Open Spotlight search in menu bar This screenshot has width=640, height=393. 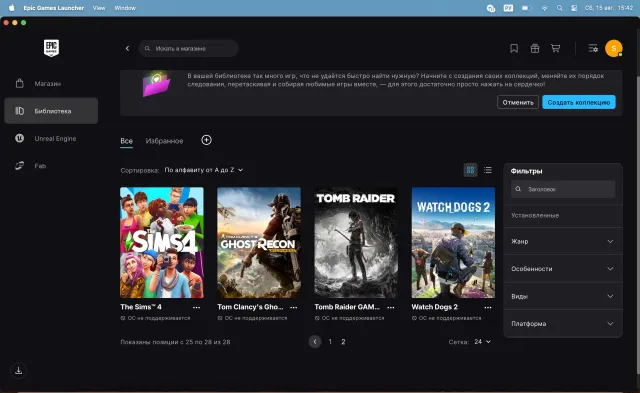tap(560, 8)
